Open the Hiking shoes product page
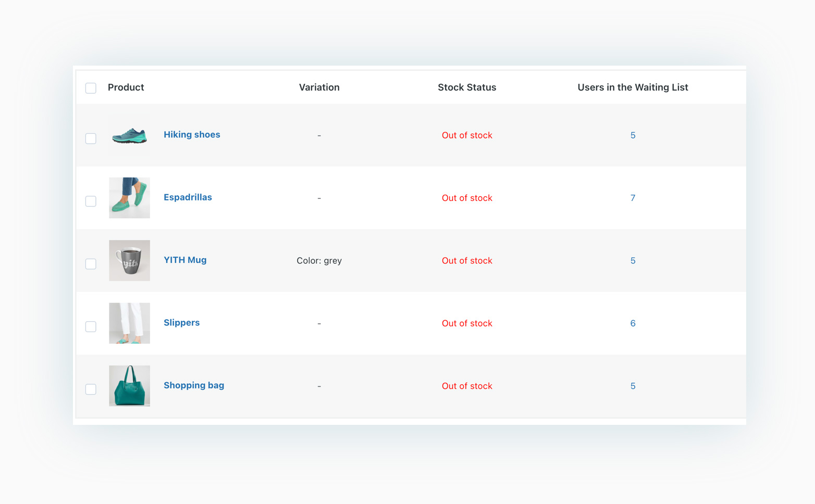815x504 pixels. tap(192, 134)
